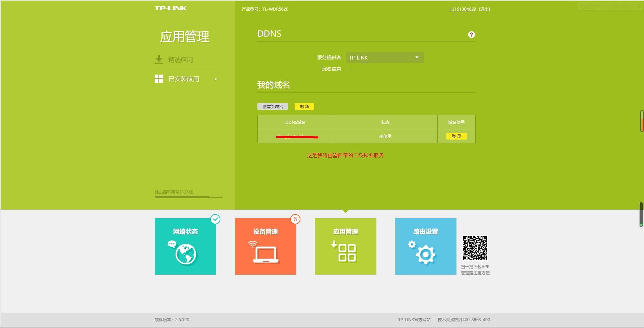Screen dimensions: 644x328
Task: Click the 我的域名 heading
Action: tap(273, 85)
